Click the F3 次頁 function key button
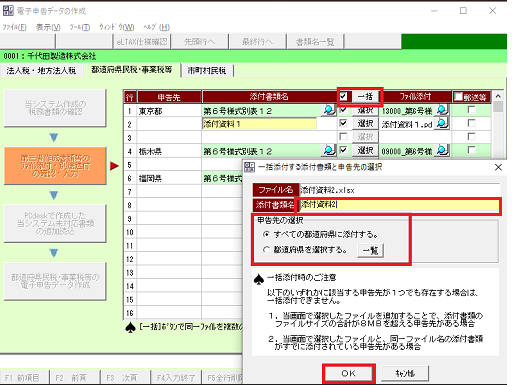Image resolution: width=512 pixels, height=385 pixels. point(126,377)
